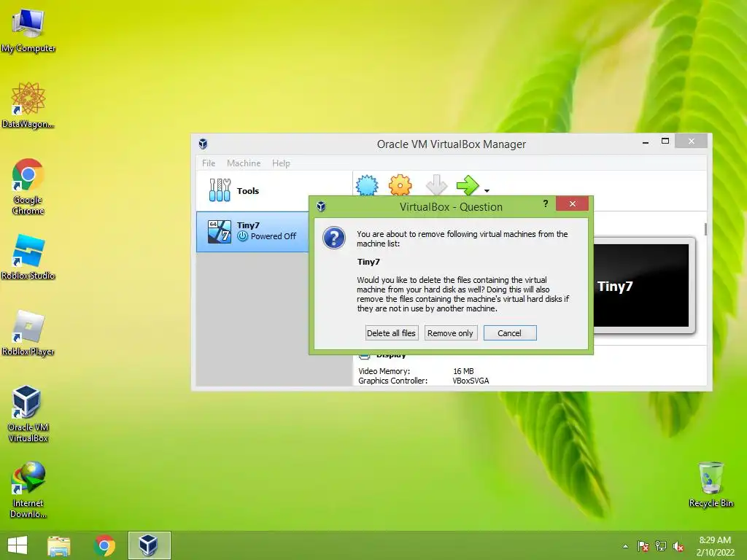Click the cube icon in the Question dialog title

(321, 206)
